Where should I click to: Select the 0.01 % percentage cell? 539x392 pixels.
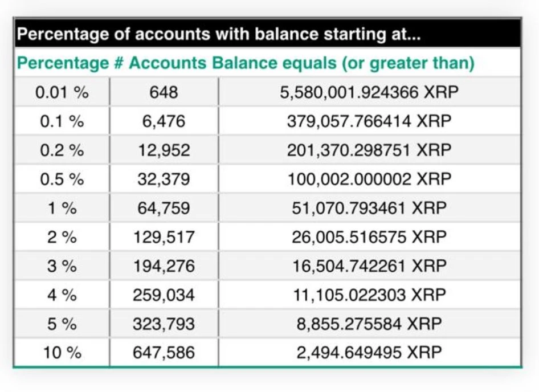point(62,92)
